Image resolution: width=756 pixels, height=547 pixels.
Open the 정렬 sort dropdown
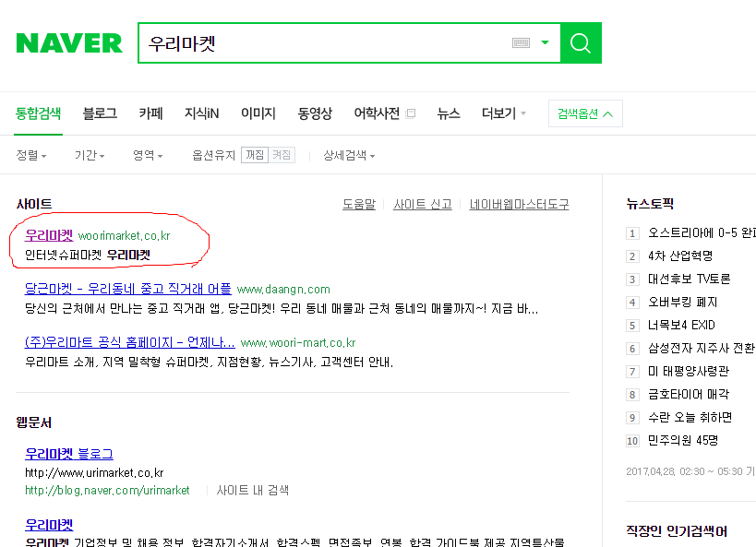(x=31, y=155)
